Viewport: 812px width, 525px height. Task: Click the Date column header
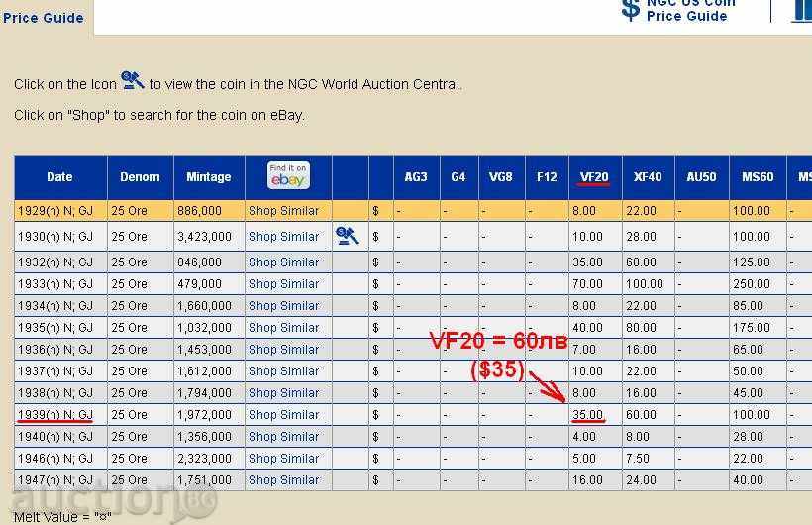click(59, 177)
